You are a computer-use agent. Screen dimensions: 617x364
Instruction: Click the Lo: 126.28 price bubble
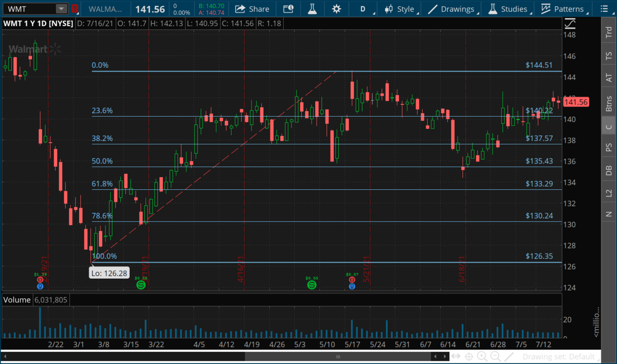[109, 272]
